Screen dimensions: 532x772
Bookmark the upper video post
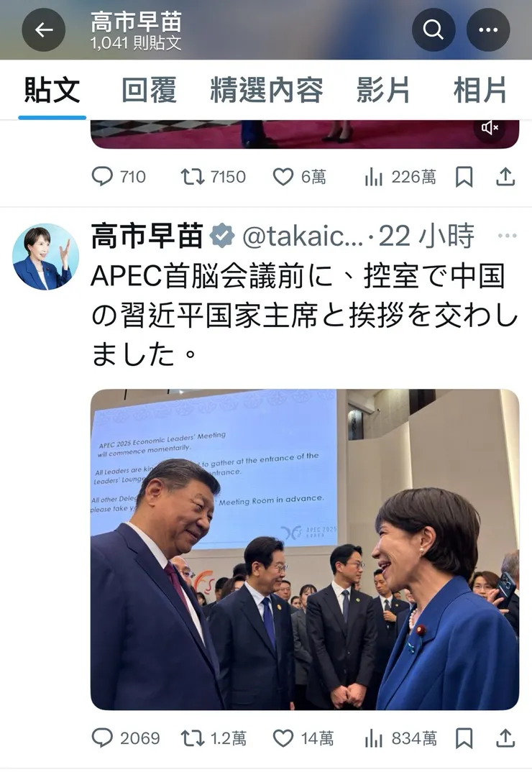click(x=464, y=176)
